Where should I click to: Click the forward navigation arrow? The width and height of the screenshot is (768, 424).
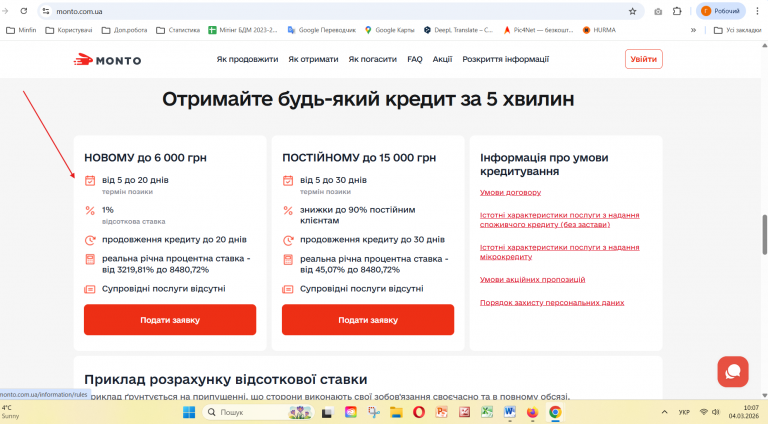(x=5, y=11)
